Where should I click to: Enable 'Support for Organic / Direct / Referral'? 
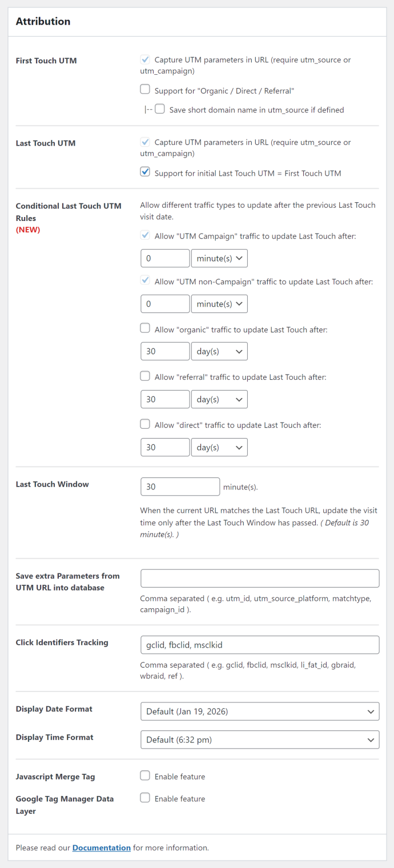pyautogui.click(x=144, y=89)
